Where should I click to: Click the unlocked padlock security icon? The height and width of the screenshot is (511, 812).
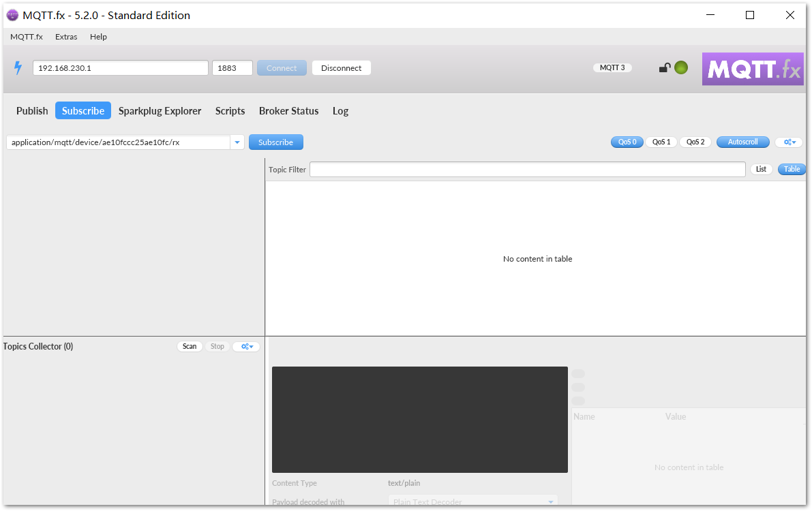click(665, 67)
